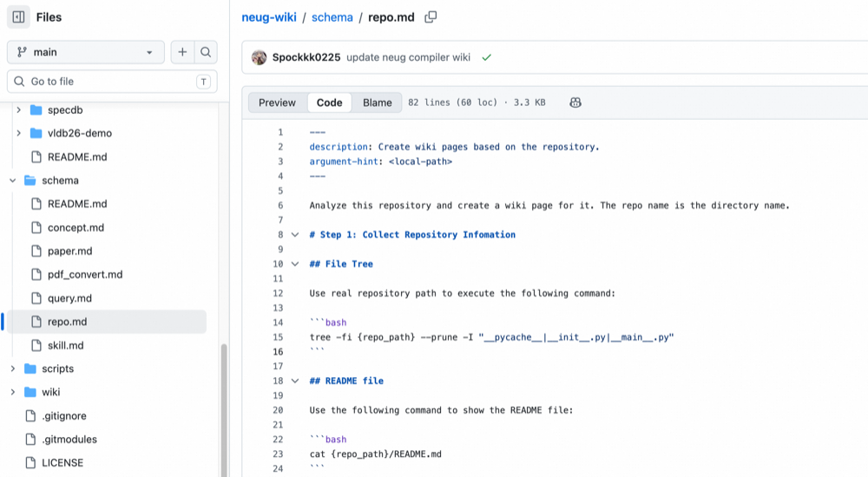Click the Copilot icon in file toolbar
The height and width of the screenshot is (477, 868).
pyautogui.click(x=575, y=103)
